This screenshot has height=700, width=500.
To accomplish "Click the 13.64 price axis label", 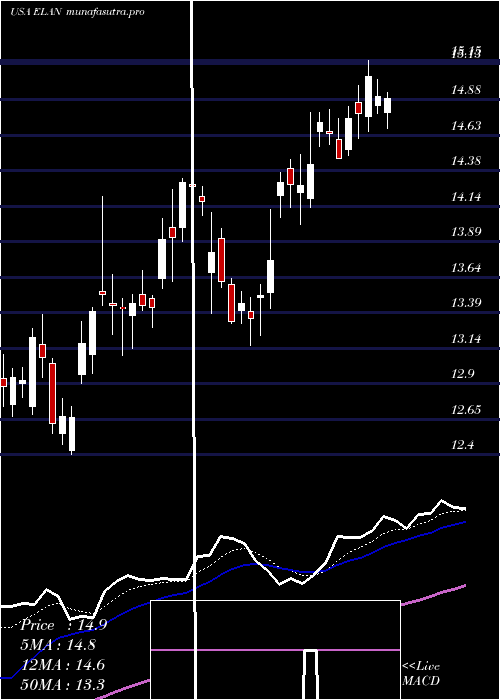I will coord(466,268).
